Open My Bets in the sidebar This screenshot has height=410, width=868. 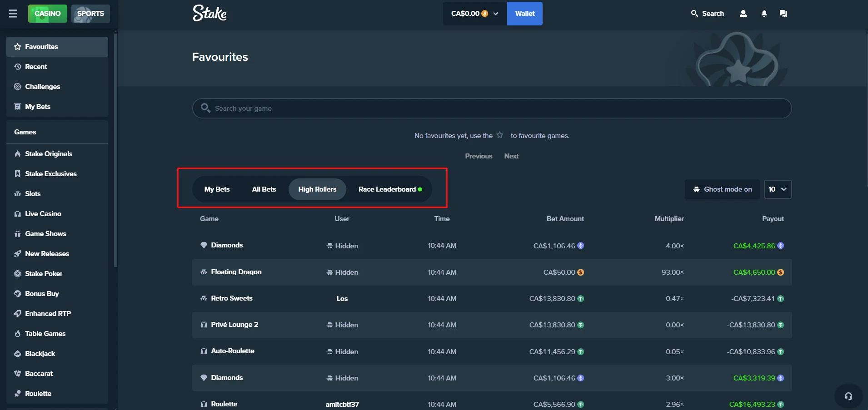pos(57,107)
